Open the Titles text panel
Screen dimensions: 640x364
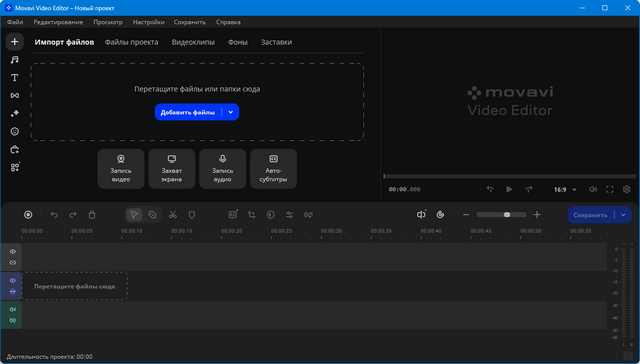coord(15,78)
